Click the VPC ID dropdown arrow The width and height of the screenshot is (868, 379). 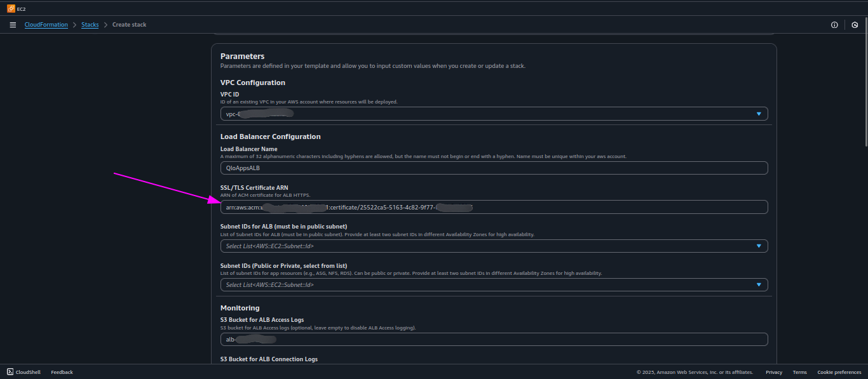(759, 114)
